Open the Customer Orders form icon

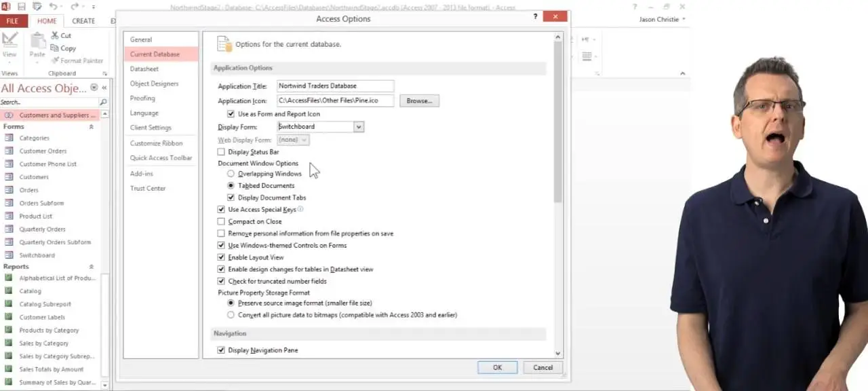(9, 151)
